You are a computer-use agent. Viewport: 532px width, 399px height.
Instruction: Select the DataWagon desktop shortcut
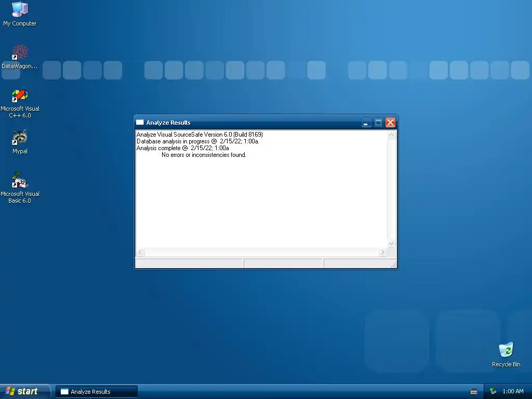pos(20,57)
